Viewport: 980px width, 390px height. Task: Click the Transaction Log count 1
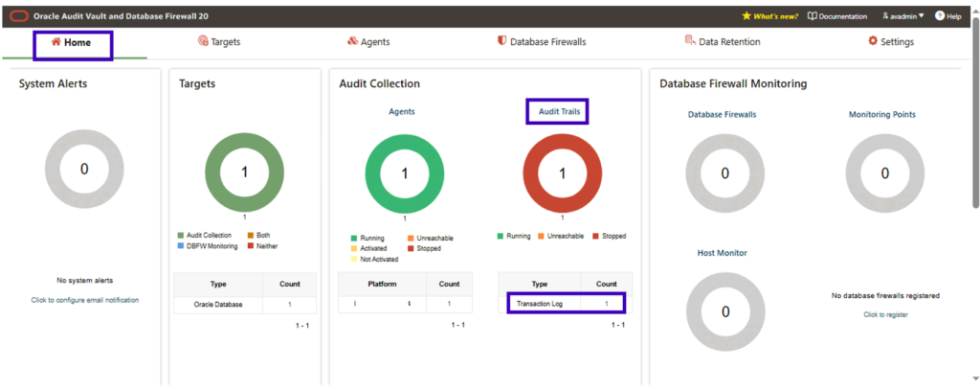[606, 304]
